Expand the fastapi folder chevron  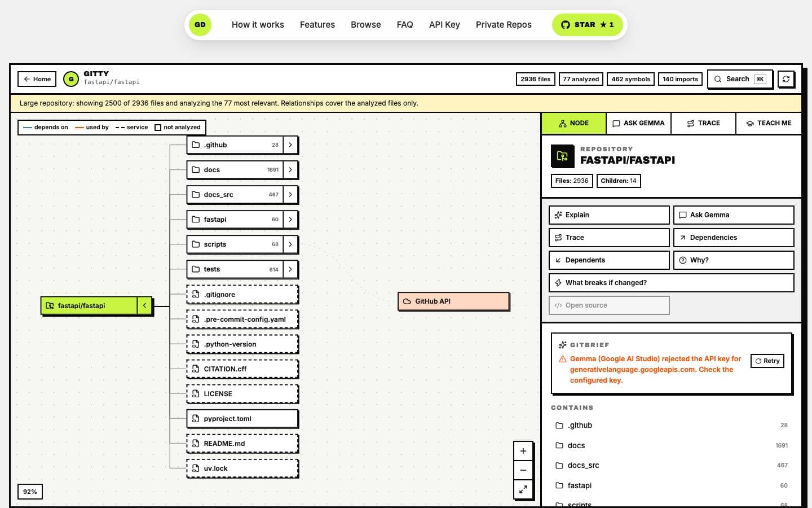290,220
